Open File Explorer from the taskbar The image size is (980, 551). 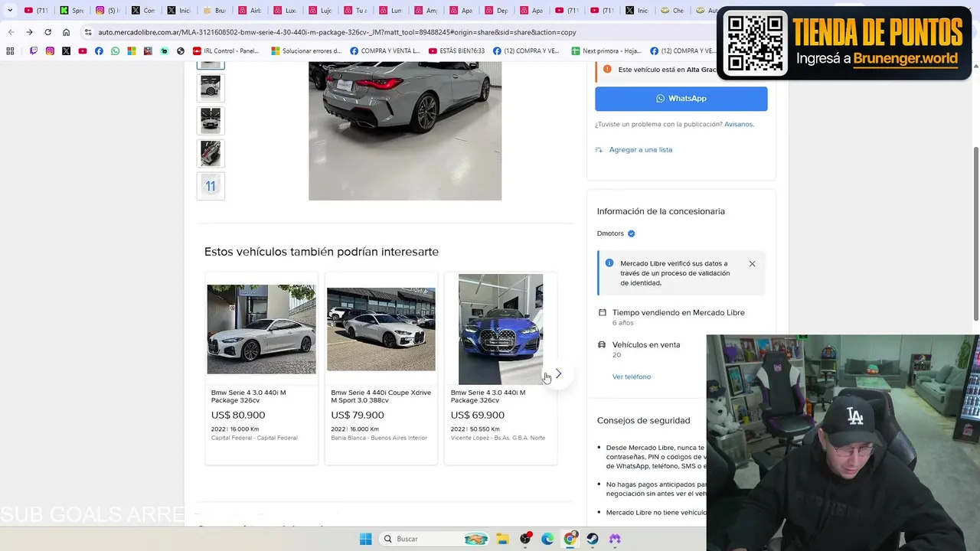(502, 539)
